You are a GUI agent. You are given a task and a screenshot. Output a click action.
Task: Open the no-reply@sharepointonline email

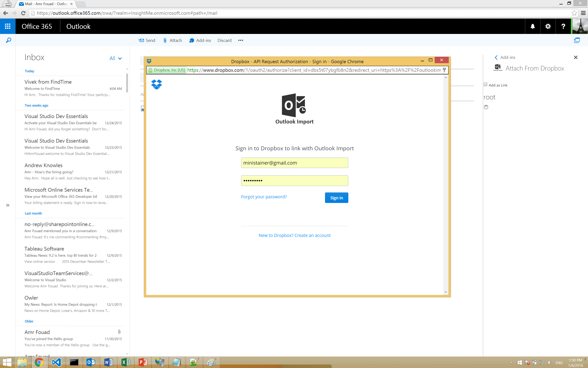(70, 230)
